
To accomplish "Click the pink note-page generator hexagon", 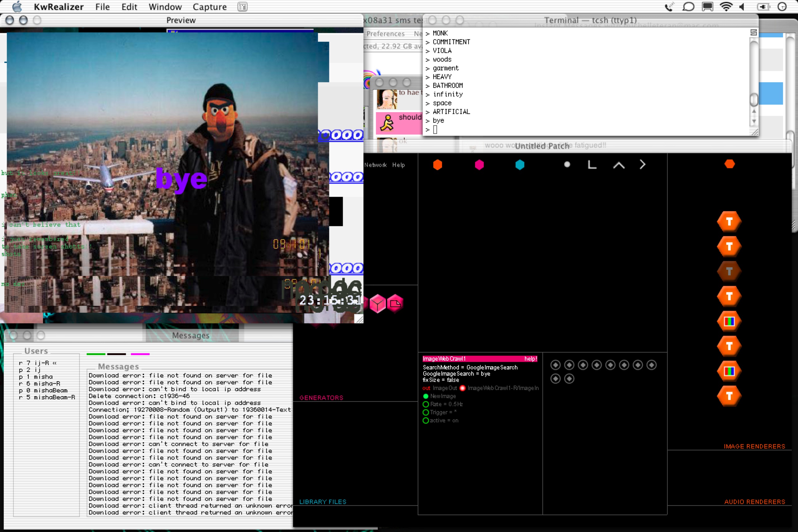I will click(x=395, y=303).
